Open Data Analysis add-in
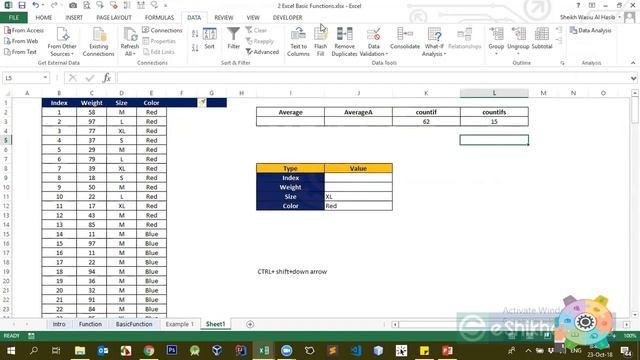This screenshot has width=640, height=360. pyautogui.click(x=590, y=30)
